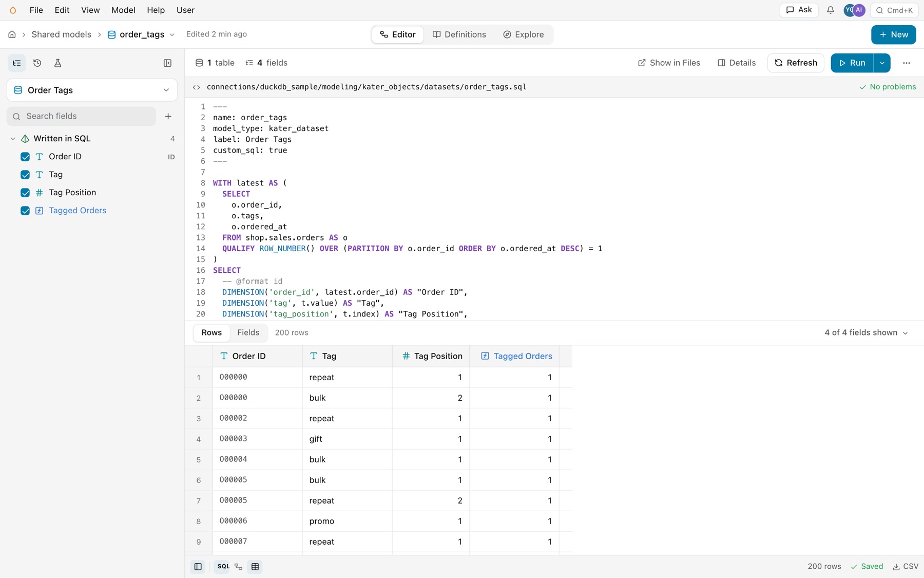Open the Order Tags dataset dropdown
The image size is (924, 578).
tap(92, 90)
